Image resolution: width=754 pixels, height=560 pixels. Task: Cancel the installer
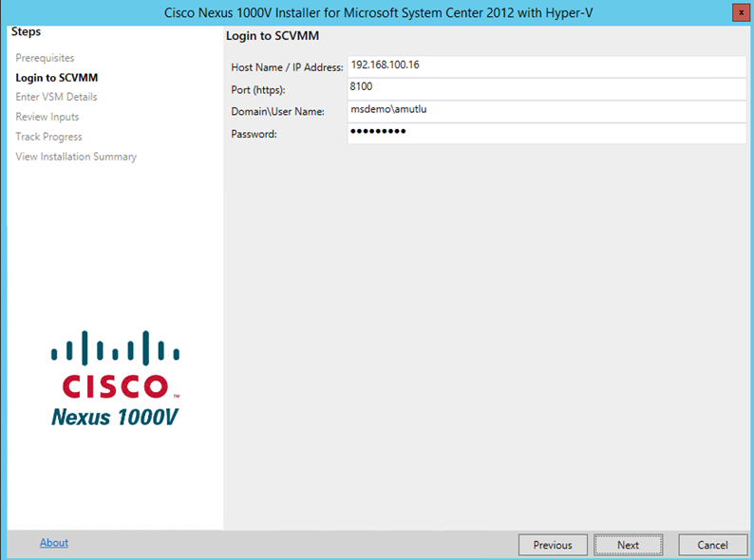coord(712,545)
